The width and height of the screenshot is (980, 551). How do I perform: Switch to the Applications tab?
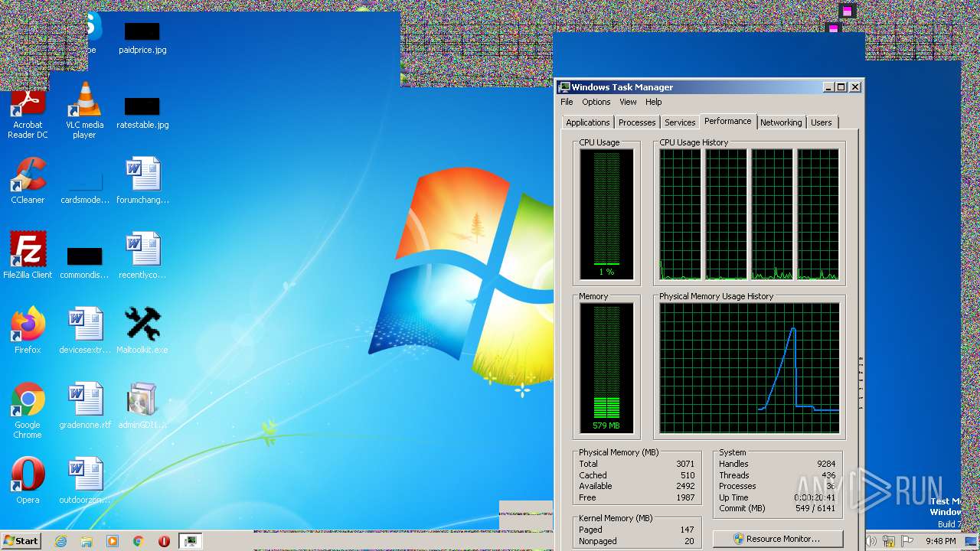pos(587,122)
